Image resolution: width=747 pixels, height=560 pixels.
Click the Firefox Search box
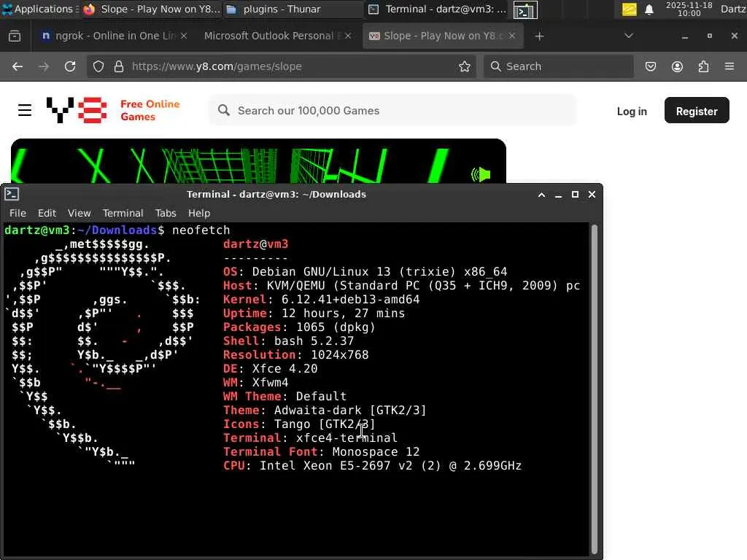coord(558,66)
